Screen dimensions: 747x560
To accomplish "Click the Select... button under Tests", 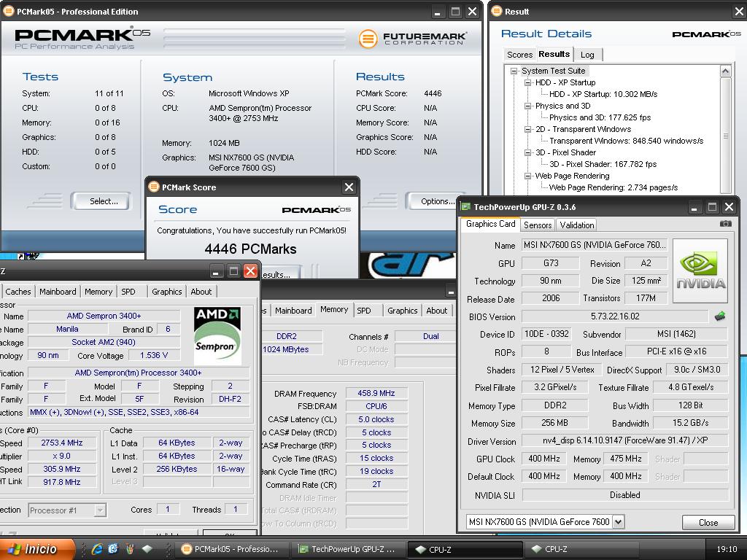I will coord(101,201).
